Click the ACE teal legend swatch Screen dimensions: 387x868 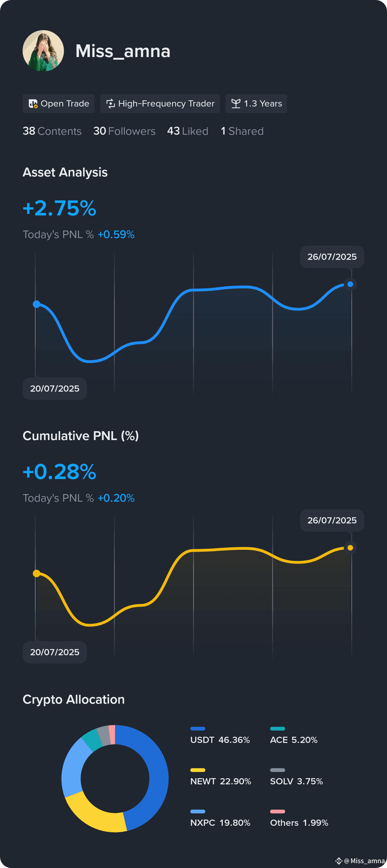tap(277, 728)
